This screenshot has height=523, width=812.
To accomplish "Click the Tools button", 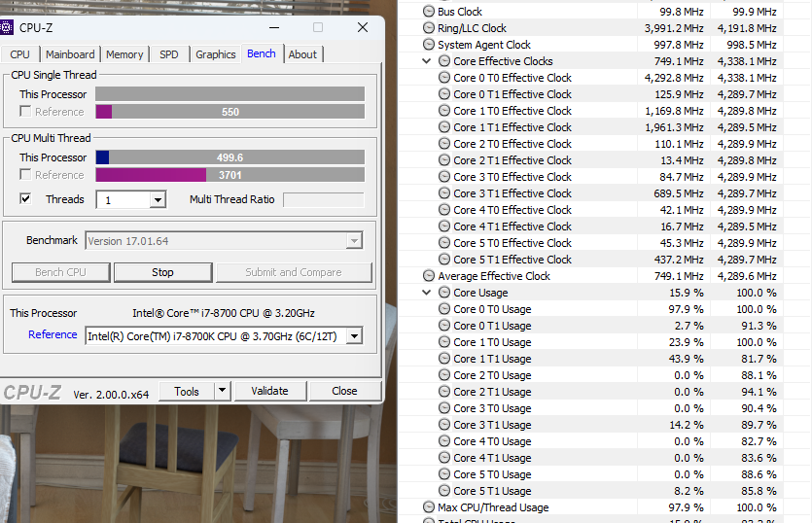I will coord(187,391).
